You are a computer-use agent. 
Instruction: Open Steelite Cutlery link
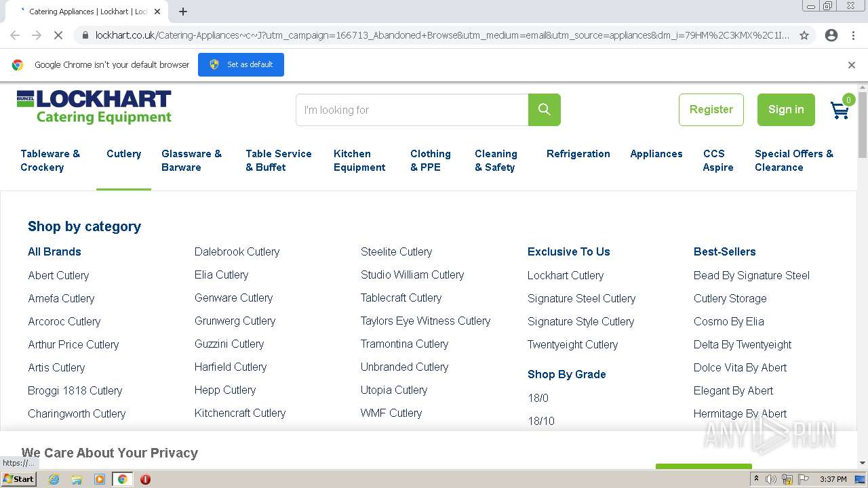396,251
